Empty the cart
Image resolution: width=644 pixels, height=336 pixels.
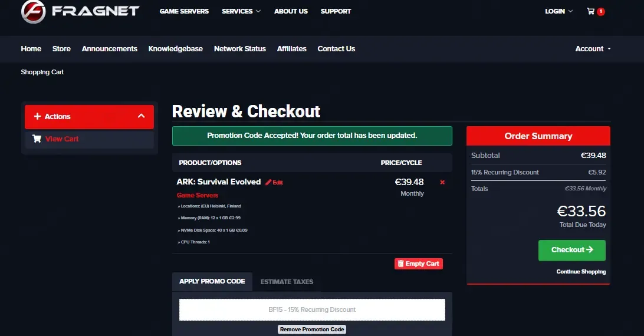pos(419,263)
